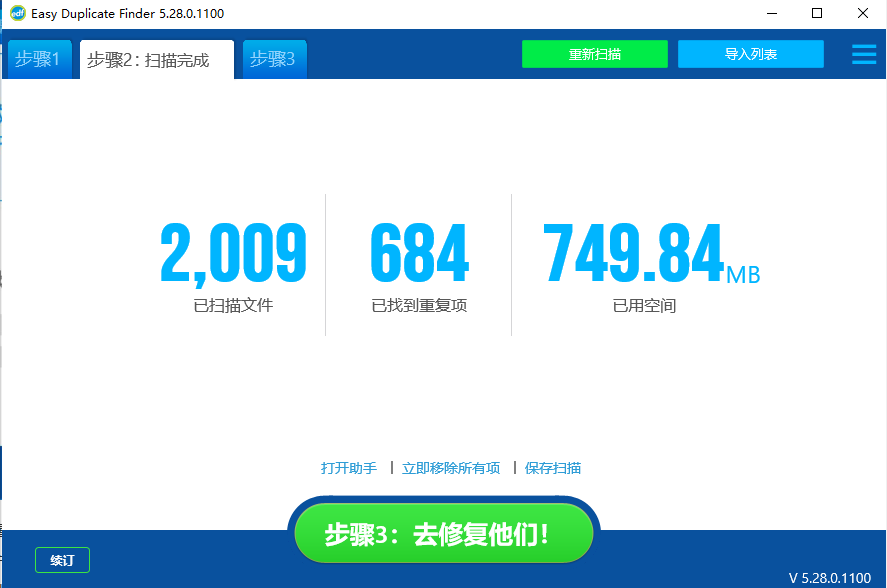The image size is (887, 588).
Task: Click the 已找到重复项 label
Action: coord(419,305)
